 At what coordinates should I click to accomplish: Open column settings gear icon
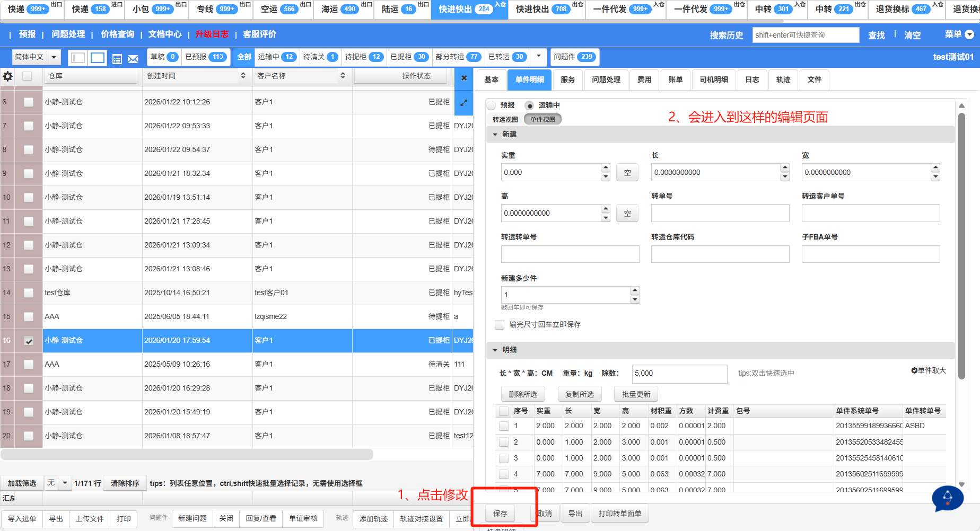(8, 76)
